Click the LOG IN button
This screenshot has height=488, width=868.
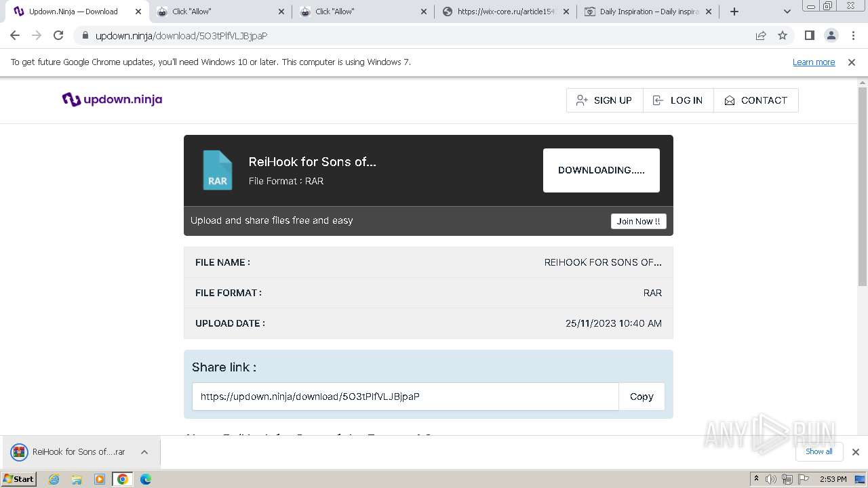[x=678, y=100]
